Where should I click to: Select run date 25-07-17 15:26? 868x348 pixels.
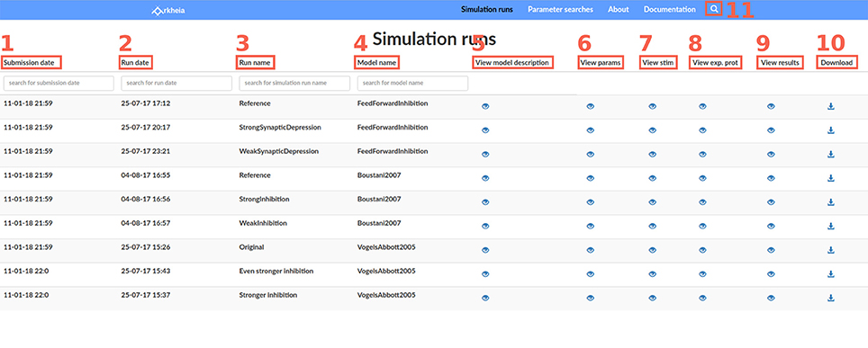(x=146, y=246)
